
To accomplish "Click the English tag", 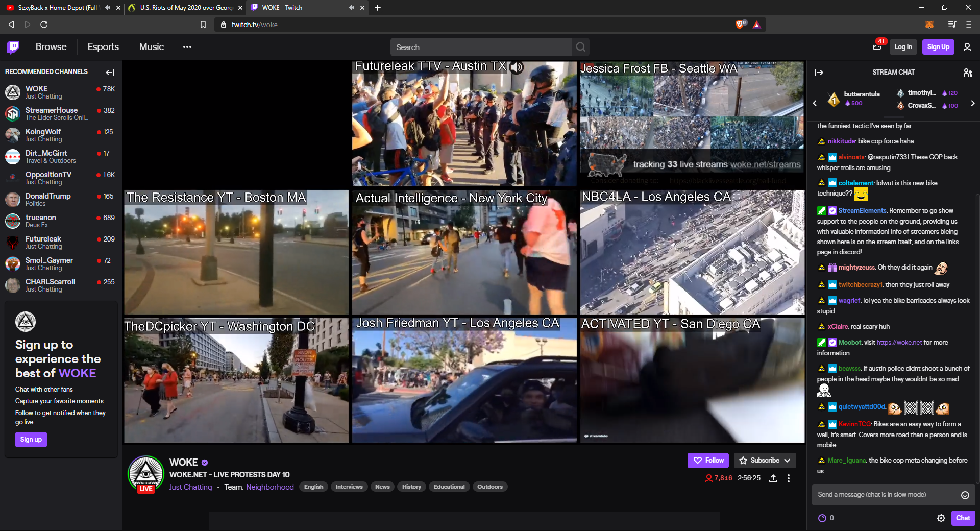I will point(314,487).
